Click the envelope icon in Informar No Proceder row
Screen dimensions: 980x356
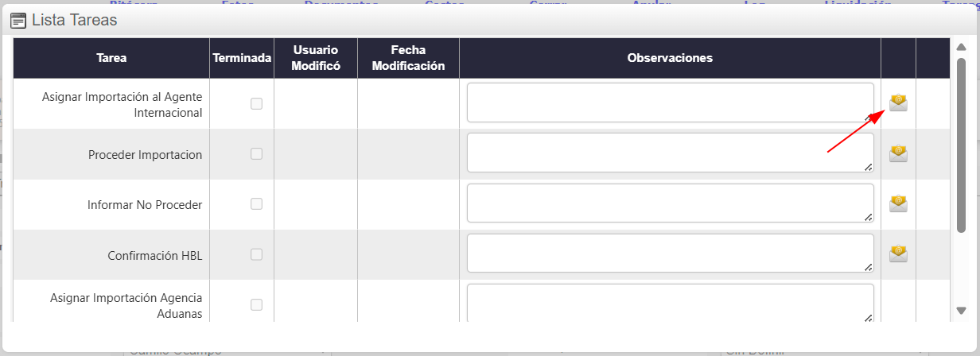point(898,203)
